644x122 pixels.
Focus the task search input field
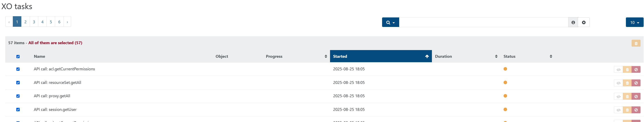coord(483,22)
